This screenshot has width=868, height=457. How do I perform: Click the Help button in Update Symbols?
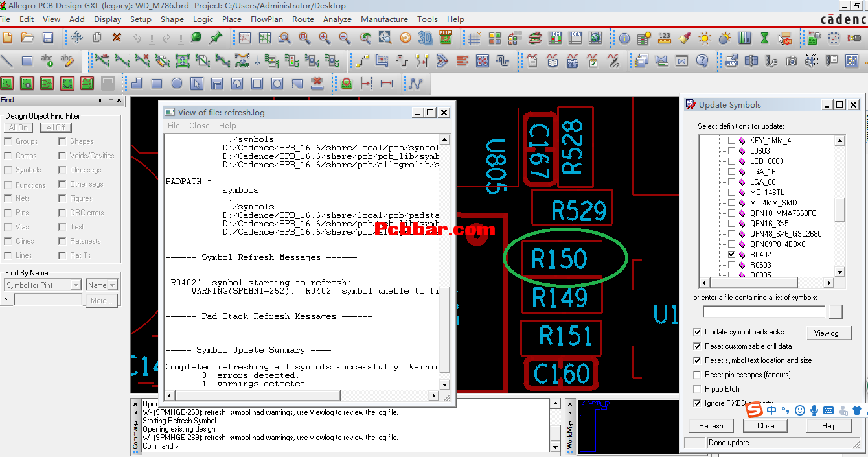coord(829,426)
